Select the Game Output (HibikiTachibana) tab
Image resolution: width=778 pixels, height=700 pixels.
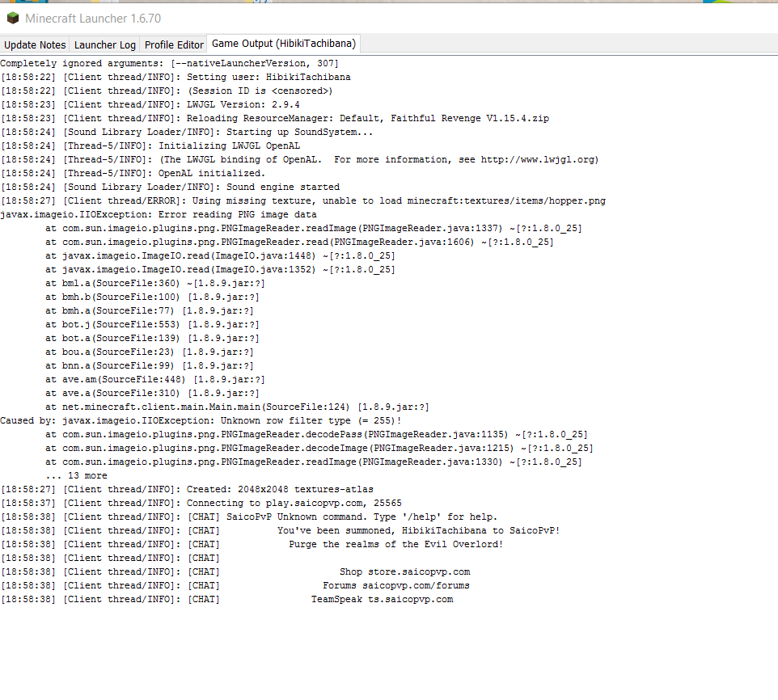pyautogui.click(x=284, y=44)
